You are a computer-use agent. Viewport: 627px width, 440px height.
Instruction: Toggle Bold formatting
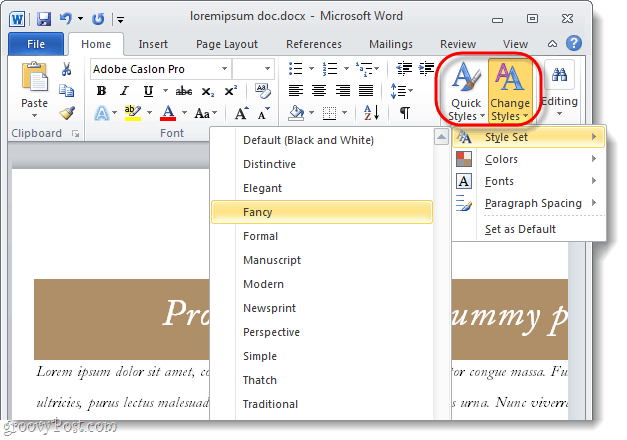pos(102,91)
